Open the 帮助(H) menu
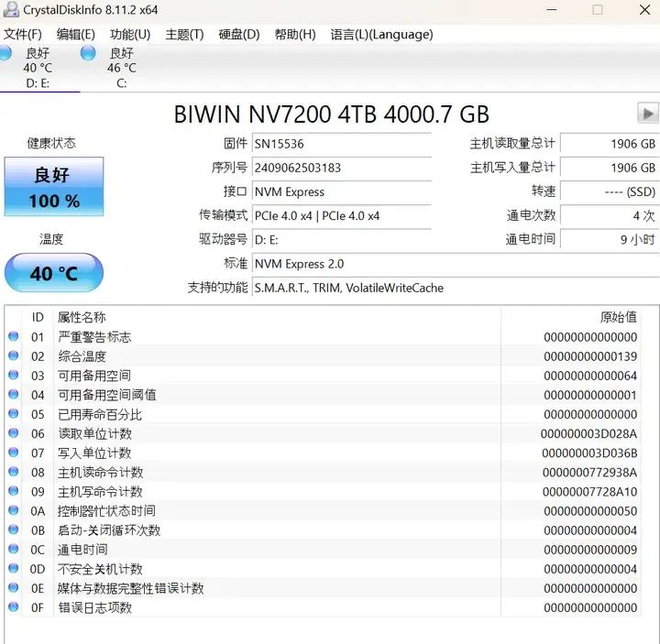 [295, 34]
